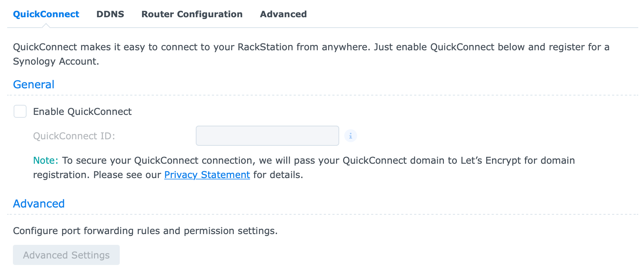644x275 pixels.
Task: Select the QuickConnect tab
Action: [46, 14]
